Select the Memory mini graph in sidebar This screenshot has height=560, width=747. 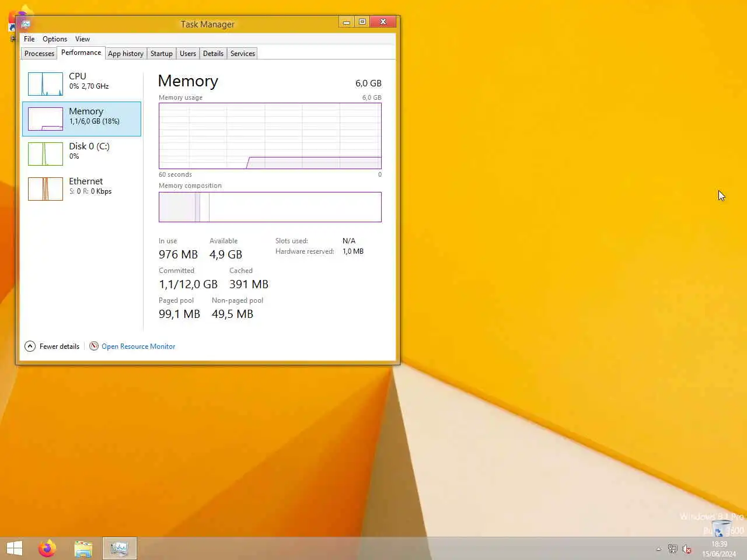46,119
